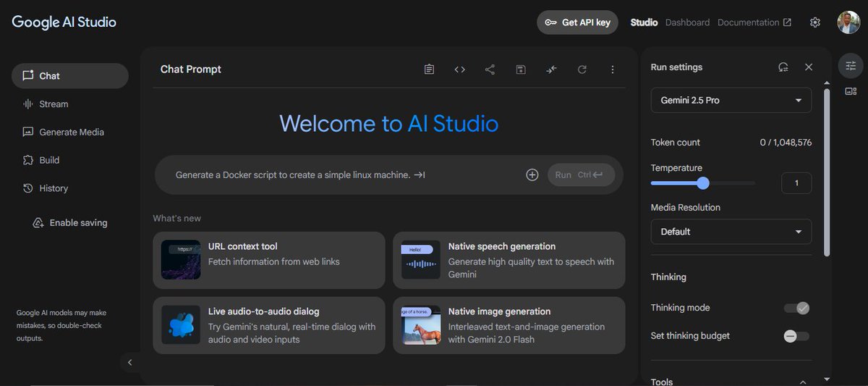Clear chat with the refresh icon
The image size is (868, 386).
[x=582, y=70]
